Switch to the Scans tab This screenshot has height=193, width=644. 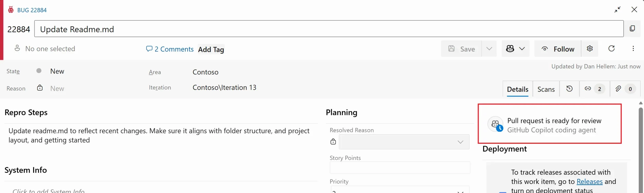click(546, 89)
